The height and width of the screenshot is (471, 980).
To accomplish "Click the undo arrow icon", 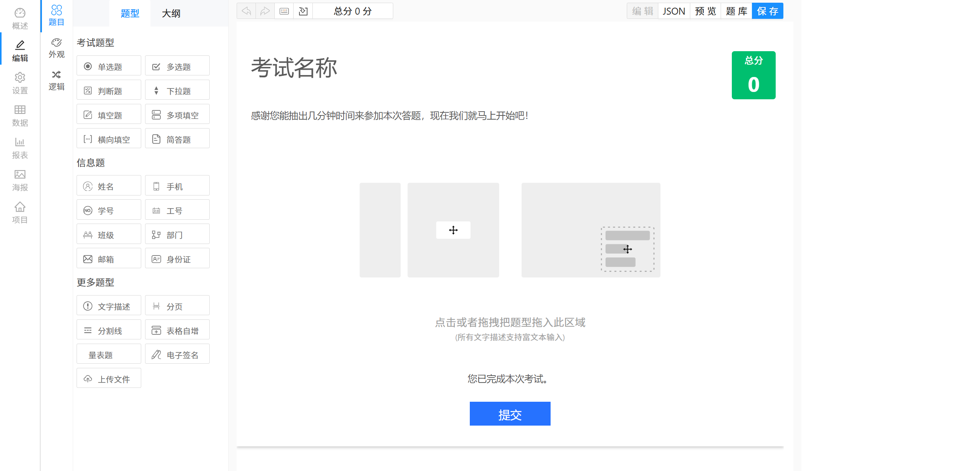I will click(246, 11).
